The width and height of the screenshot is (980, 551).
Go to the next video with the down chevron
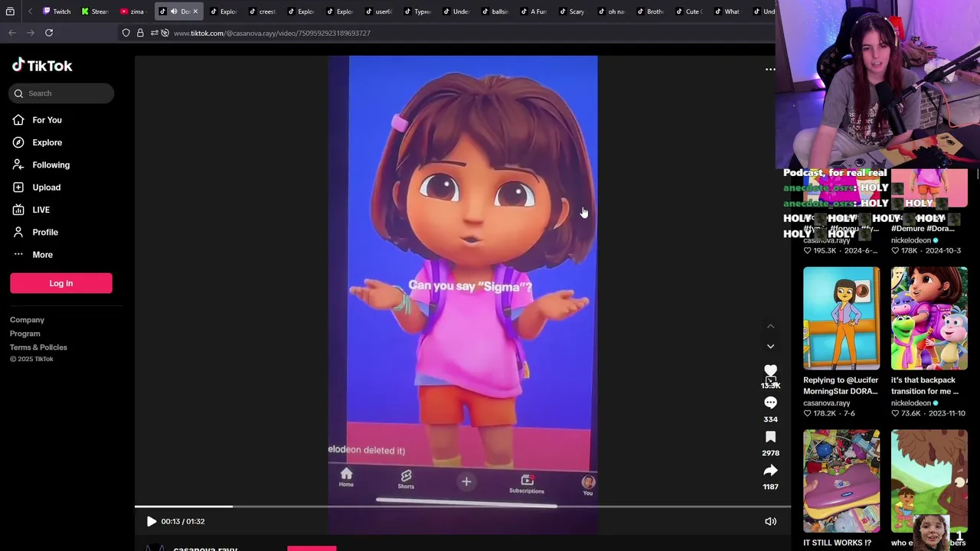770,347
